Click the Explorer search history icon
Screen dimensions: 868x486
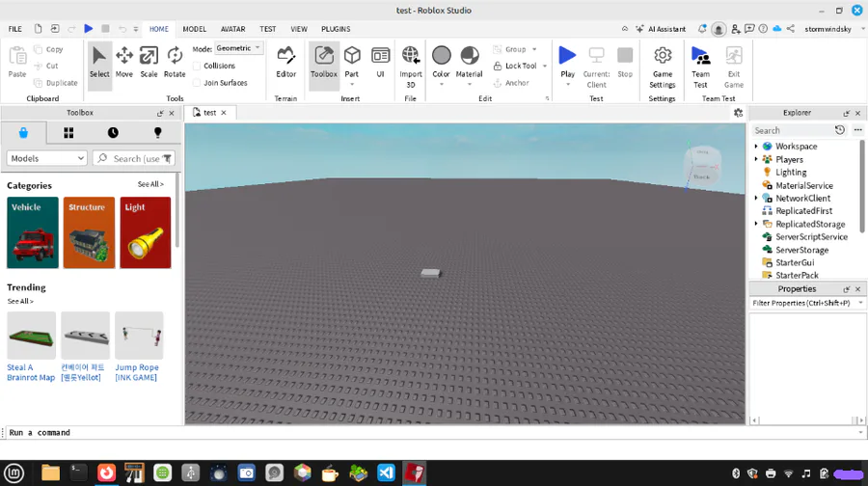tap(840, 130)
